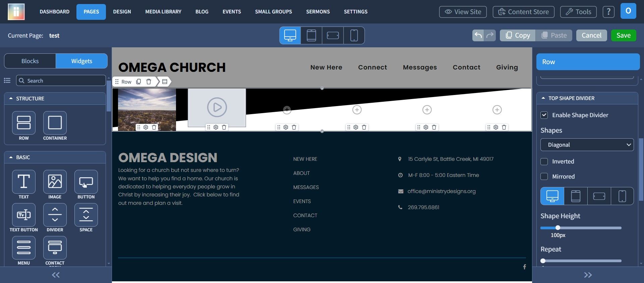Image resolution: width=644 pixels, height=283 pixels.
Task: Add widget via plus in last column
Action: pos(497,110)
